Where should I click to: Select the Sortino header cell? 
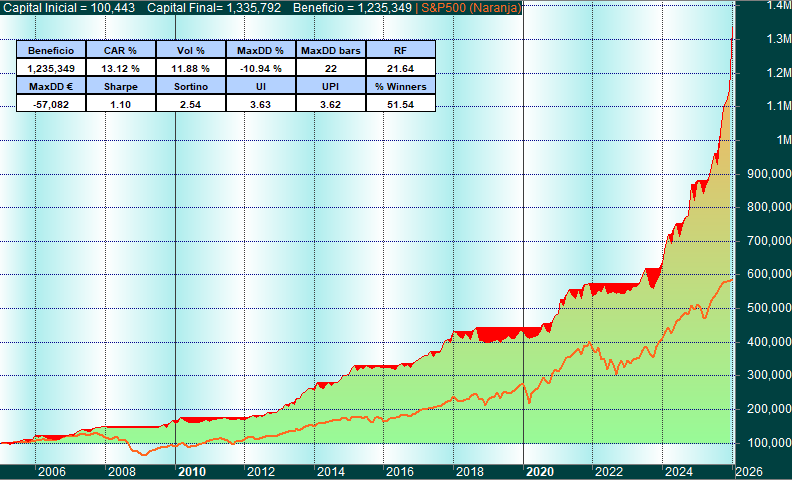pyautogui.click(x=191, y=86)
